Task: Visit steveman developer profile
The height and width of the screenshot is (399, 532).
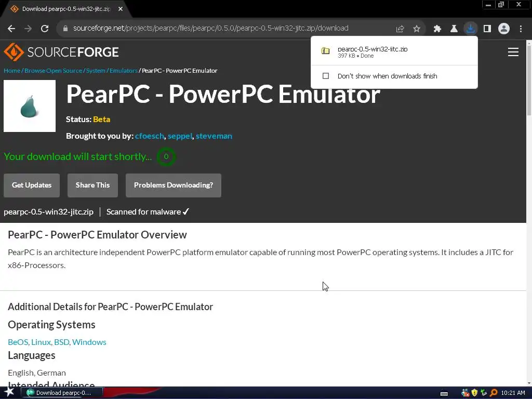Action: pos(214,136)
